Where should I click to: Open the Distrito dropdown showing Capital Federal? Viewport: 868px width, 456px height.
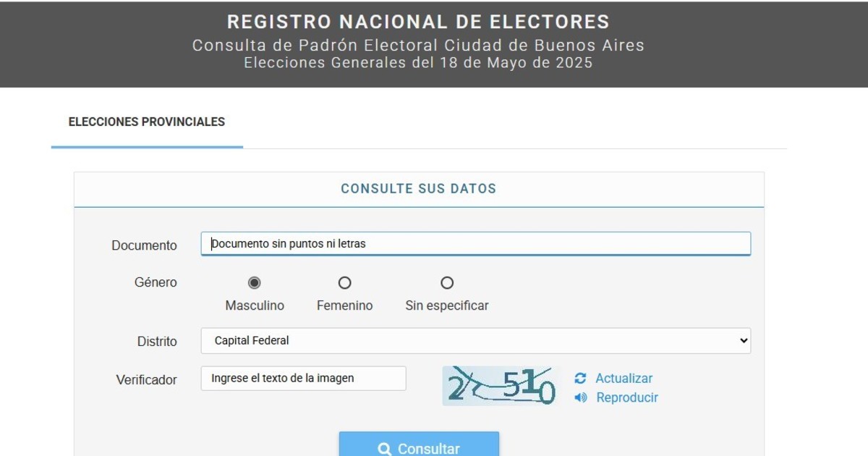475,341
